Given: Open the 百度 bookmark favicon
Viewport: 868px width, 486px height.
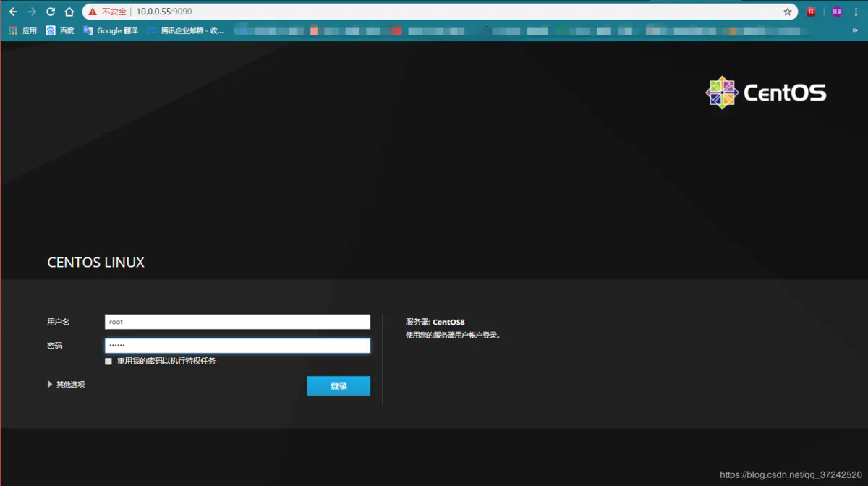Looking at the screenshot, I should pos(49,30).
